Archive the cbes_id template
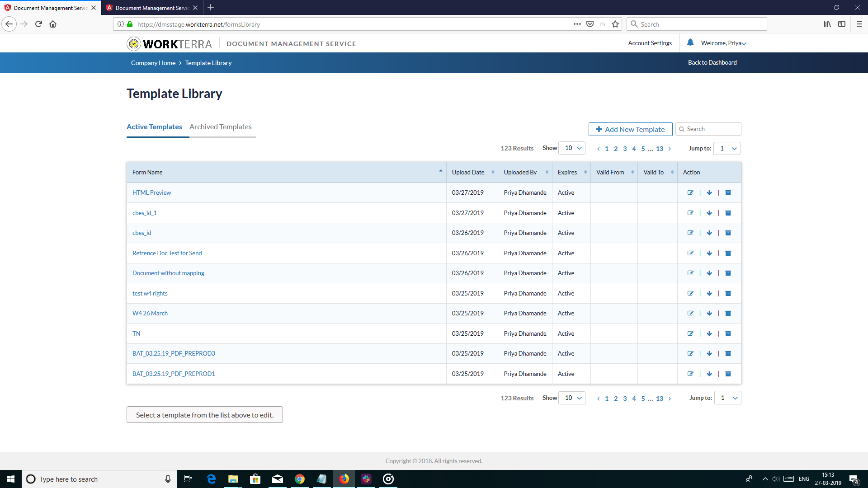Image resolution: width=868 pixels, height=488 pixels. point(728,233)
